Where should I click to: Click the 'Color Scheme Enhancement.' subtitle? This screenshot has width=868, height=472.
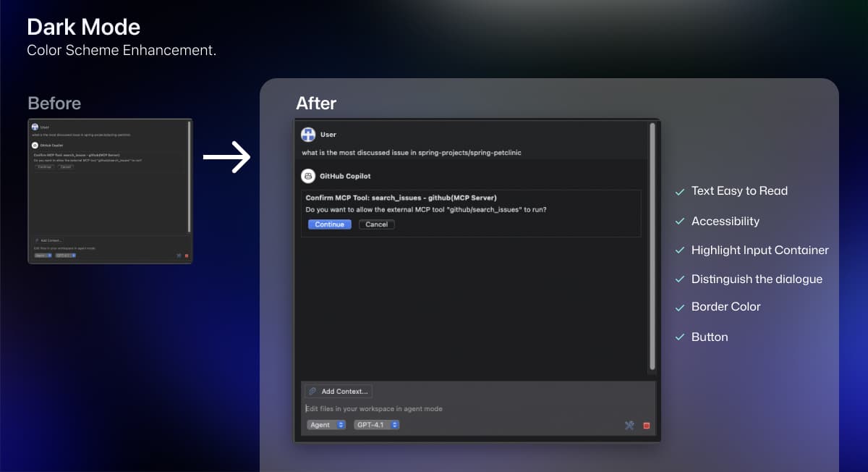(x=122, y=51)
